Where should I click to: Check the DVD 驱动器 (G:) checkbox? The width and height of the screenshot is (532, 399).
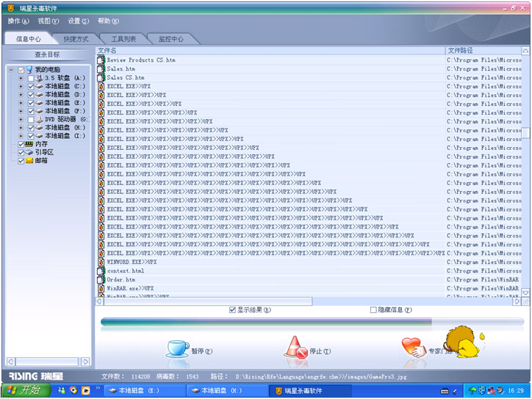31,120
